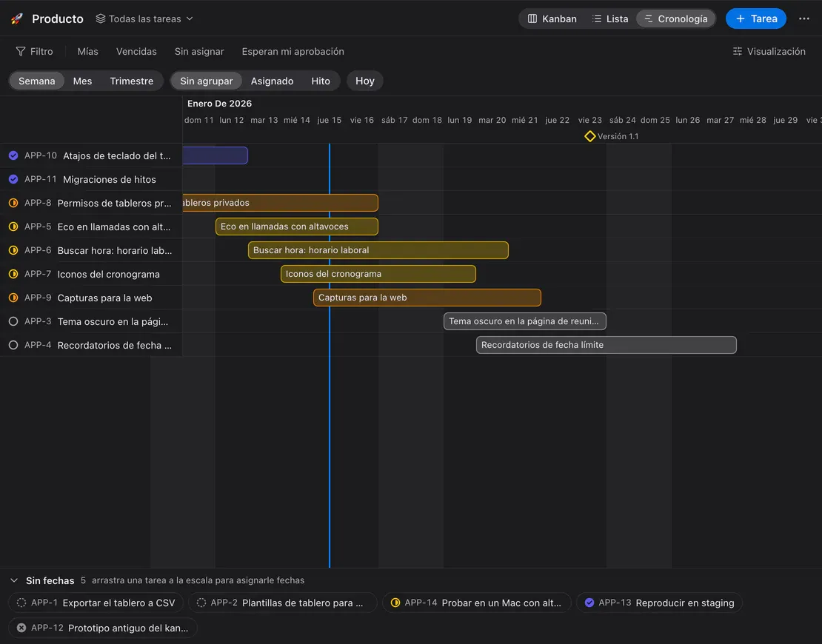822x644 pixels.
Task: Jump to today with Hoy button
Action: click(x=365, y=81)
